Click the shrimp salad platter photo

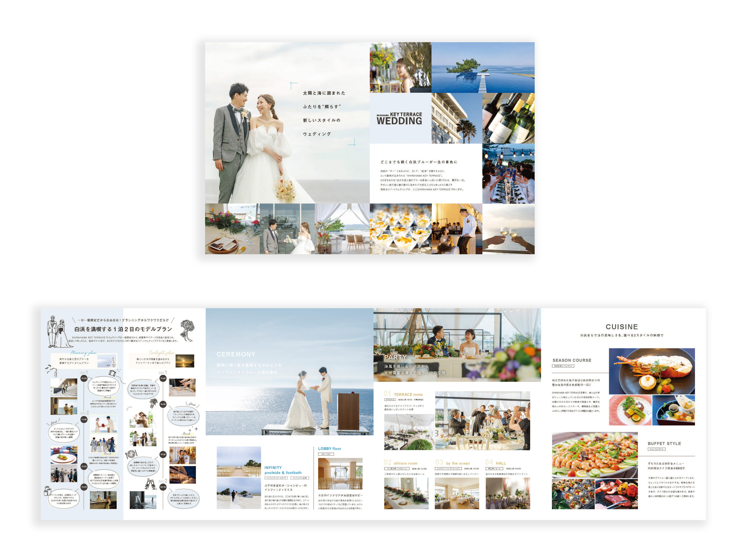coord(595,455)
